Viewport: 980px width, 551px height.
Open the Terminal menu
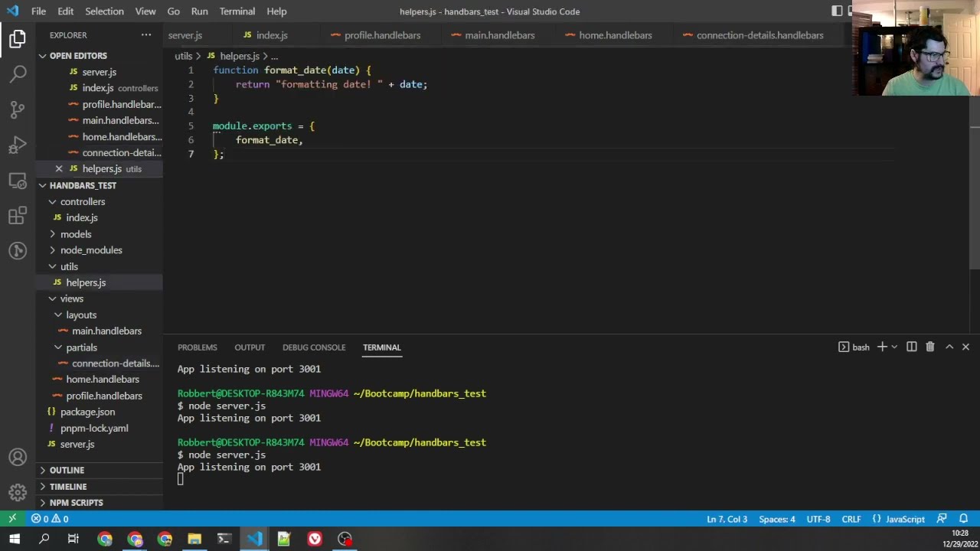pos(237,11)
